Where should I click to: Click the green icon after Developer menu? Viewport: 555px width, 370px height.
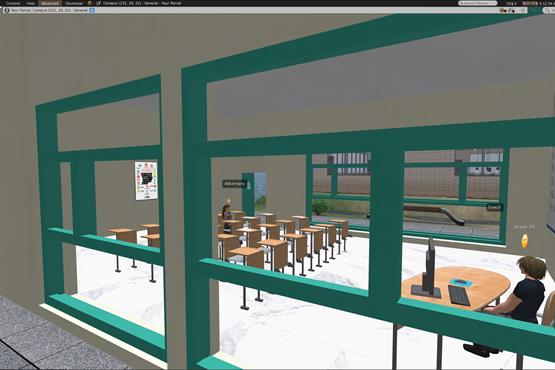click(x=90, y=3)
